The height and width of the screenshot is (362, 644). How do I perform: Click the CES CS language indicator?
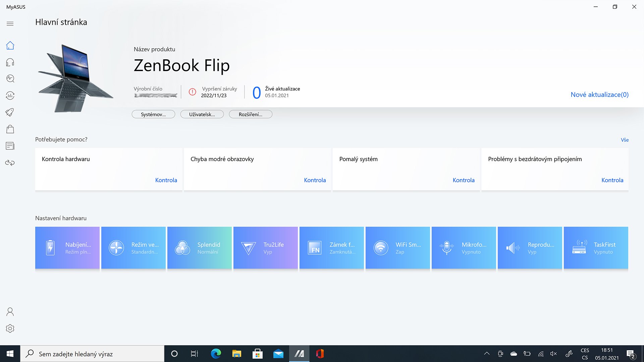585,354
